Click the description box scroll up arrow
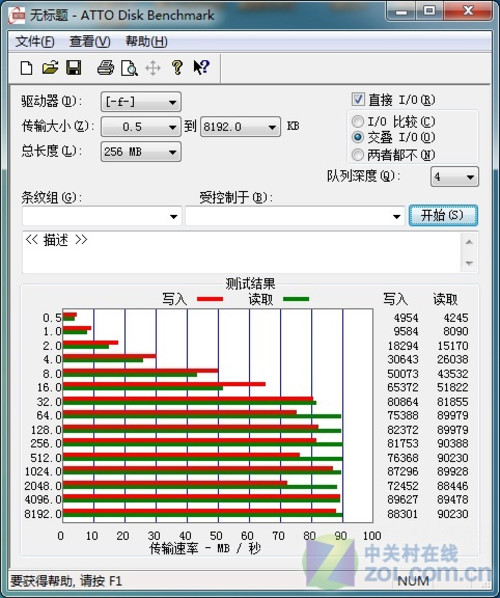 point(469,242)
